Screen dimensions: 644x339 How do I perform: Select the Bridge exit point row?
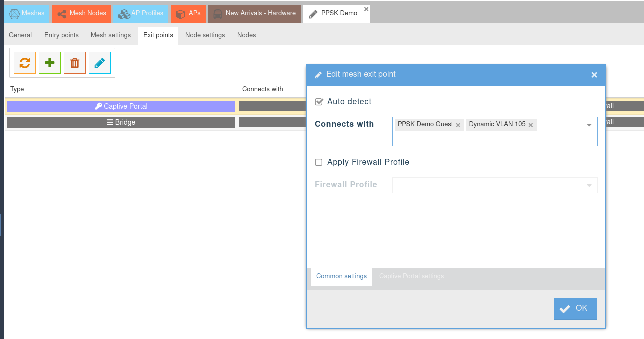[121, 122]
